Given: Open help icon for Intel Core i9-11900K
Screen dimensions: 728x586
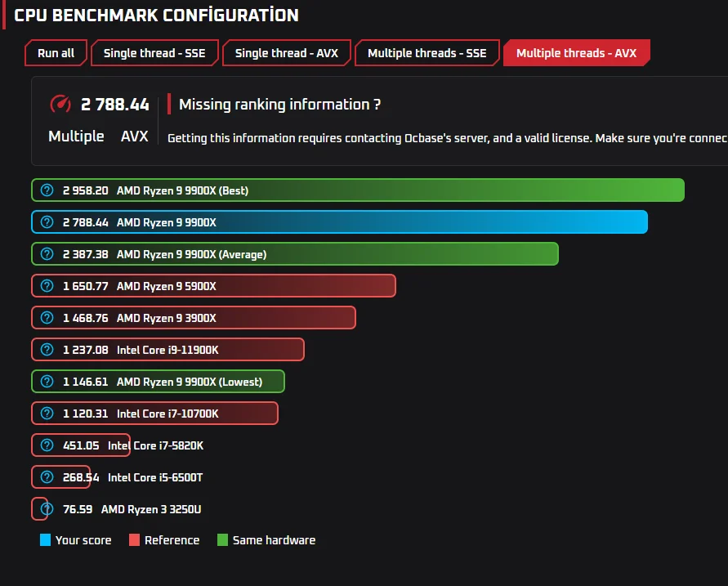Looking at the screenshot, I should coord(47,350).
